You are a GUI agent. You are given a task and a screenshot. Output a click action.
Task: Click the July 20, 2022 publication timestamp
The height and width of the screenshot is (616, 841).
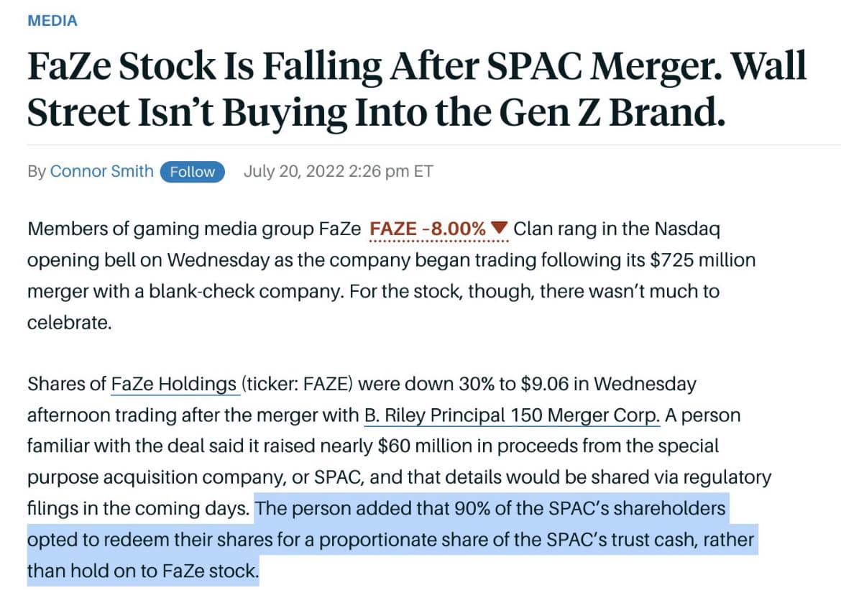[x=339, y=171]
